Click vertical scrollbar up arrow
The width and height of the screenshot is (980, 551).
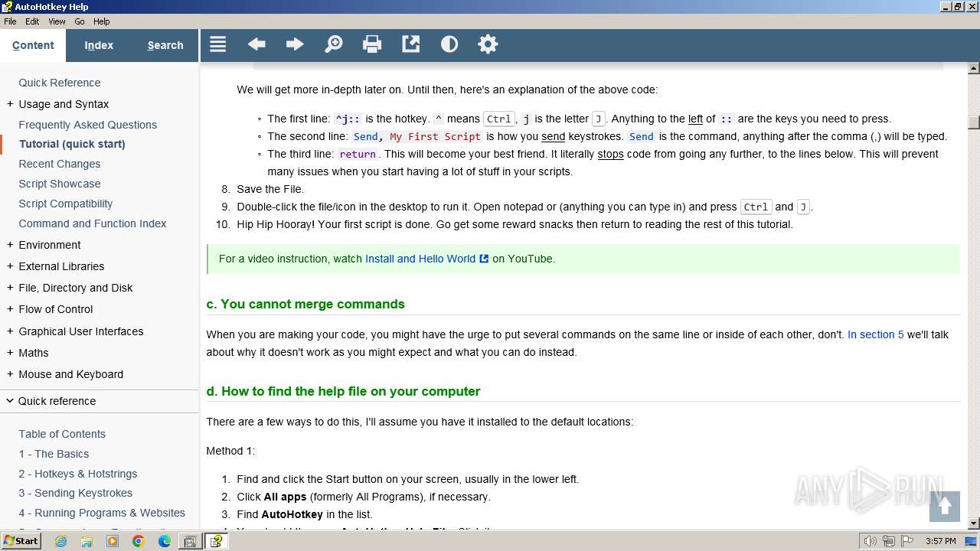point(974,68)
